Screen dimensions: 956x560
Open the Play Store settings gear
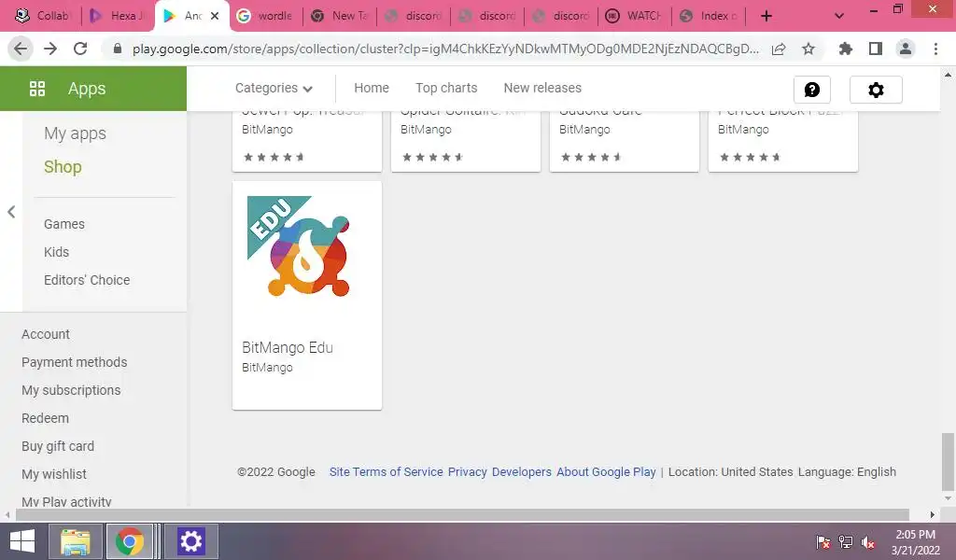(876, 90)
